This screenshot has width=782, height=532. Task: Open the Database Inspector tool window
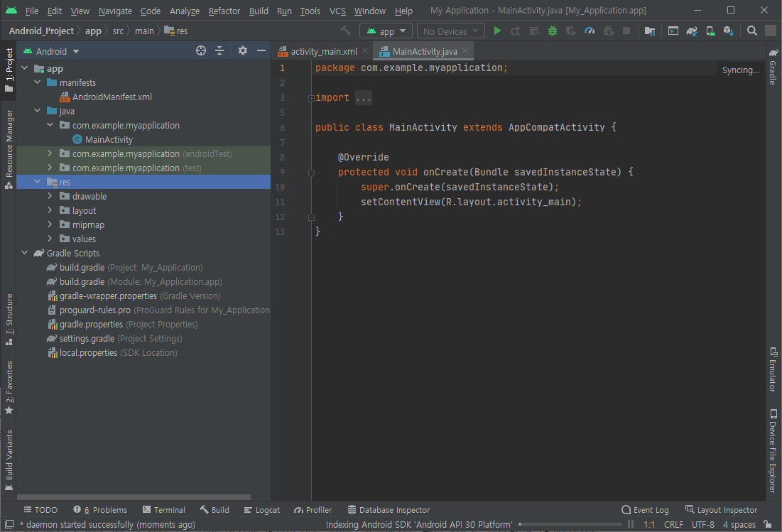coord(389,509)
